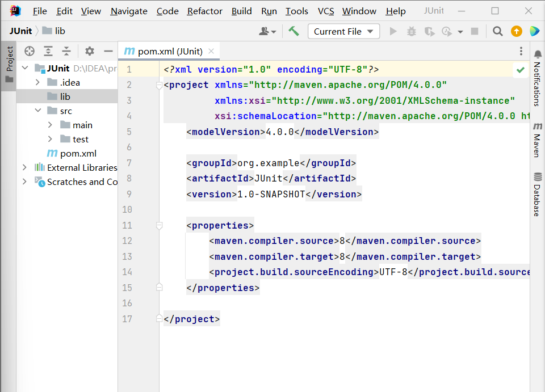545x392 pixels.
Task: Fold the properties block at line 11
Action: (159, 226)
